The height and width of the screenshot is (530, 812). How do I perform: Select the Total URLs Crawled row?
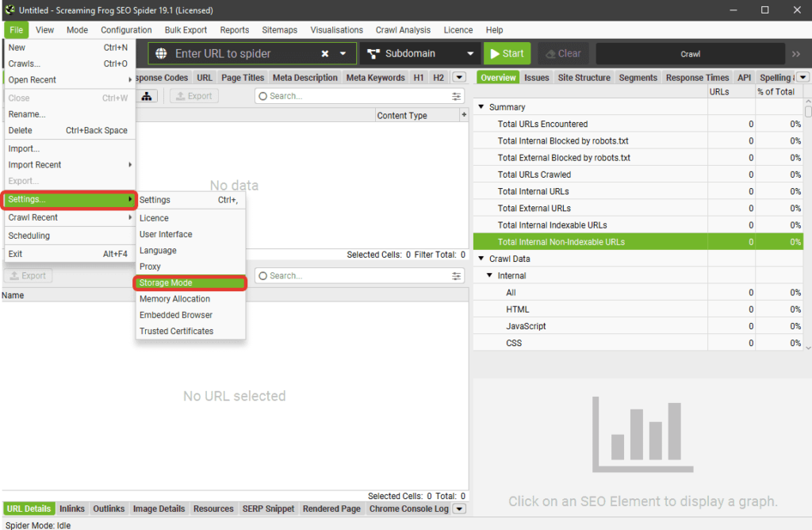[638, 175]
